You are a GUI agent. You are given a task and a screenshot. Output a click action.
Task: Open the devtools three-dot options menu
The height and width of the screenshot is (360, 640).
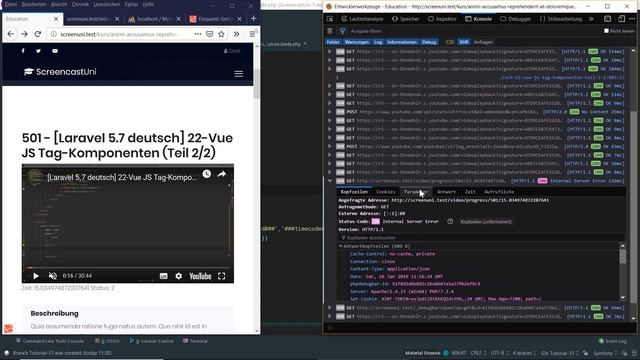coord(632,19)
